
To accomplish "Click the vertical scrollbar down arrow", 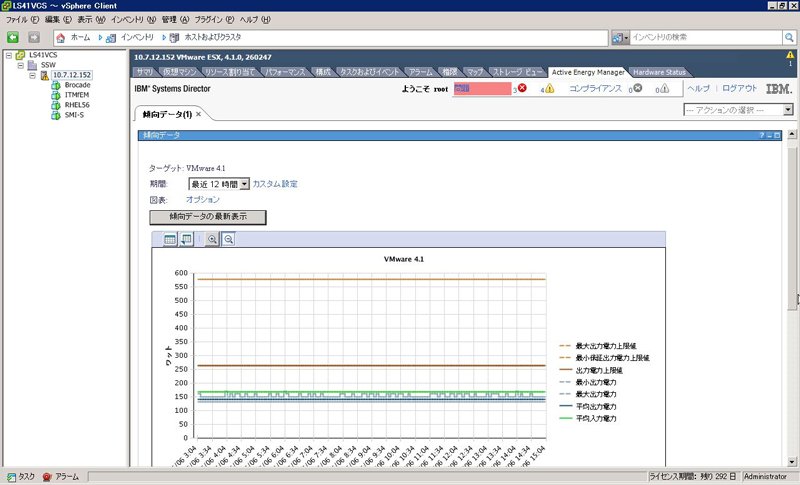I will coord(792,461).
